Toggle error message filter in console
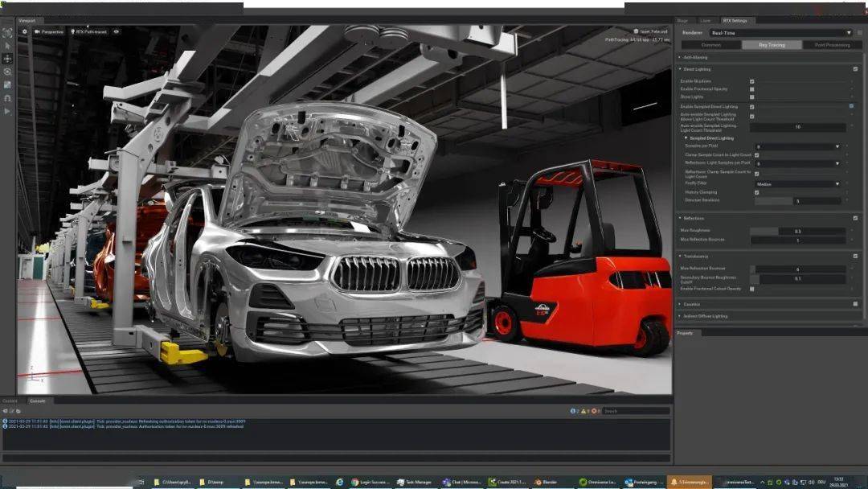 coord(596,411)
